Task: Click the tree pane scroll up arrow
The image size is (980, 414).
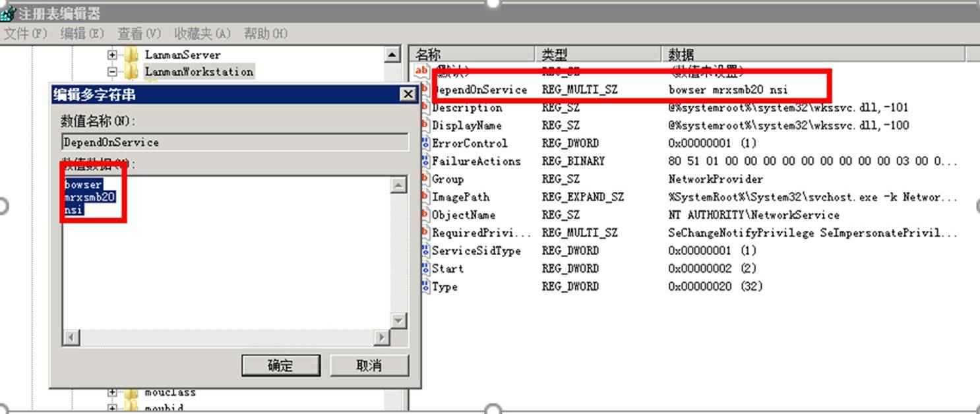Action: coord(392,55)
